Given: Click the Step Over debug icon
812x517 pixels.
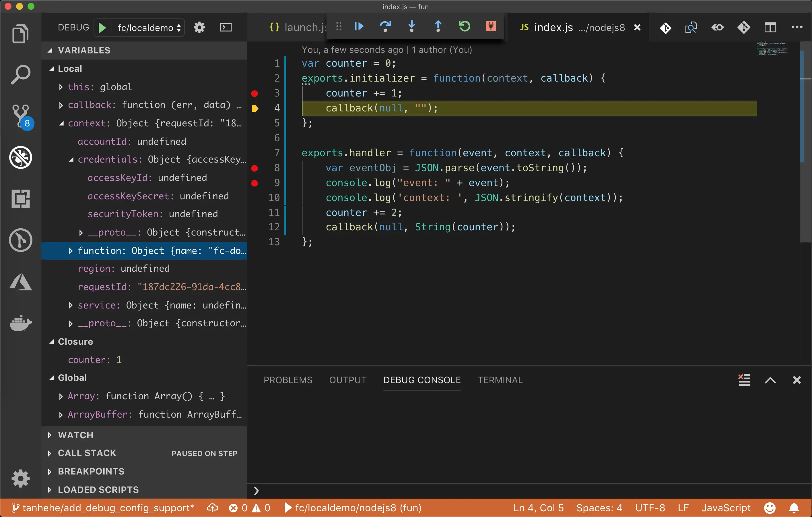Looking at the screenshot, I should (385, 26).
